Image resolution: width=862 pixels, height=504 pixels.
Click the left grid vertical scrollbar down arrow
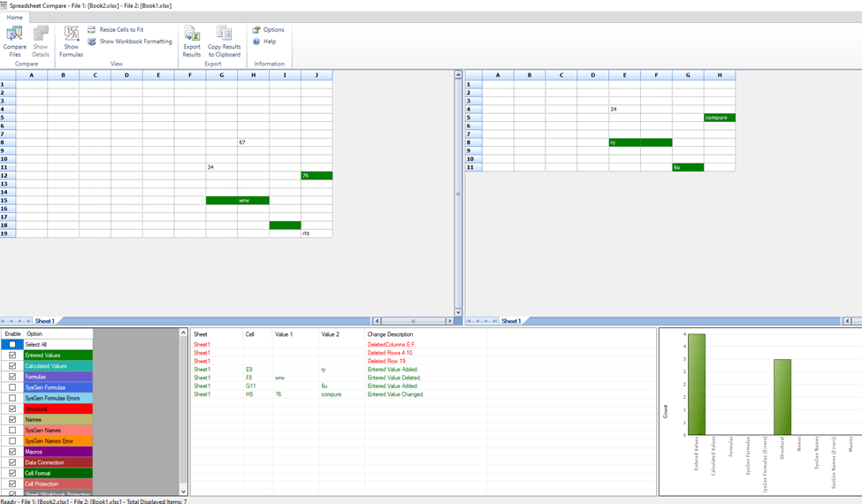[458, 312]
